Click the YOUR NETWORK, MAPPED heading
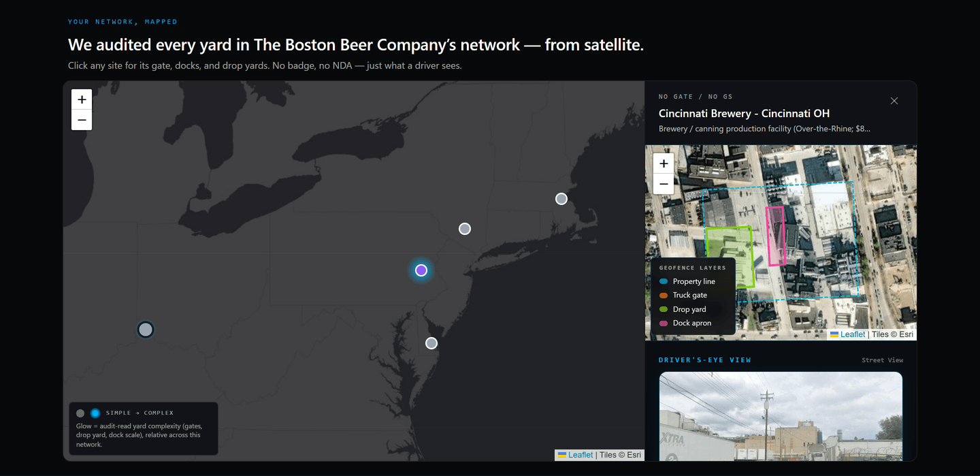Image resolution: width=980 pixels, height=476 pixels. click(122, 22)
